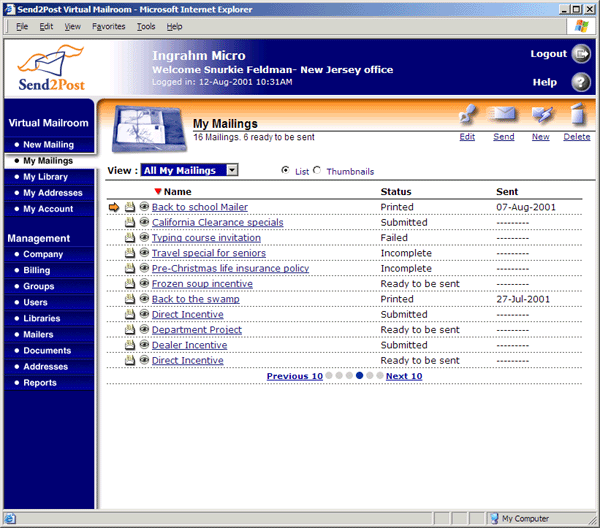The height and width of the screenshot is (528, 600).
Task: Click the Delete text link
Action: [577, 137]
